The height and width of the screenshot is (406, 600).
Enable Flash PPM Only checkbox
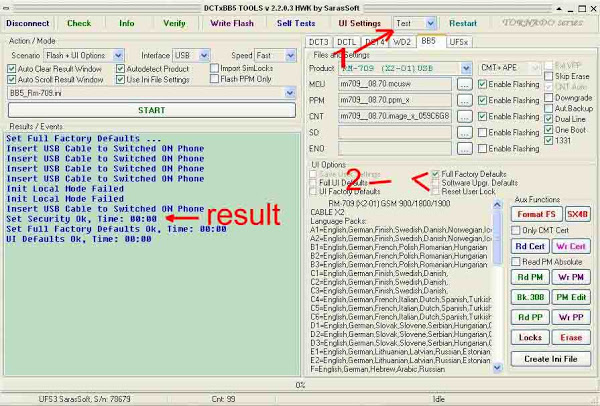(214, 79)
